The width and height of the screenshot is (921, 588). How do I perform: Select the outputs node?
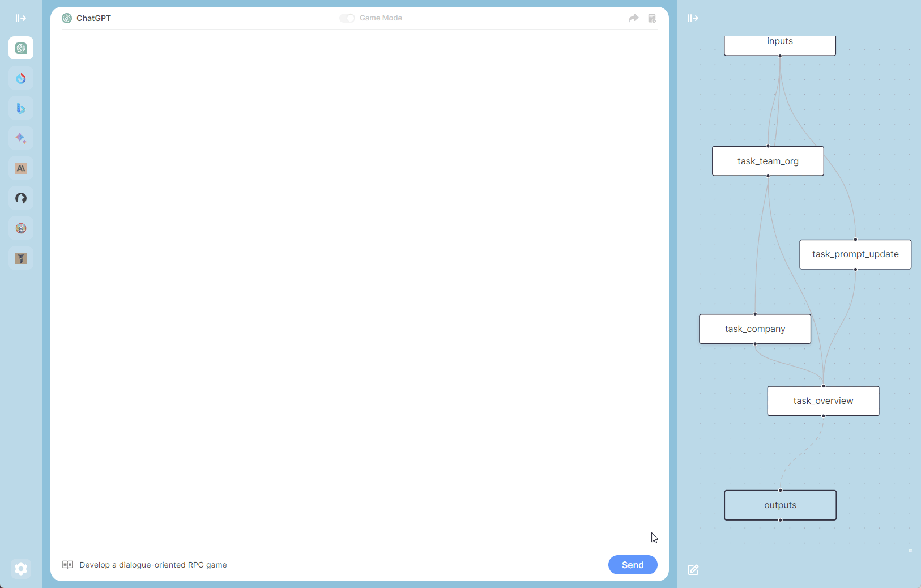click(x=781, y=505)
